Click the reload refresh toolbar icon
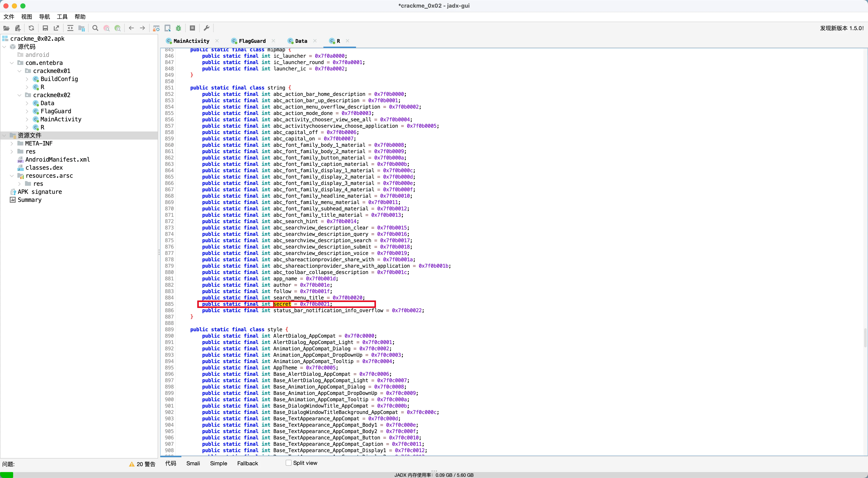 tap(31, 28)
